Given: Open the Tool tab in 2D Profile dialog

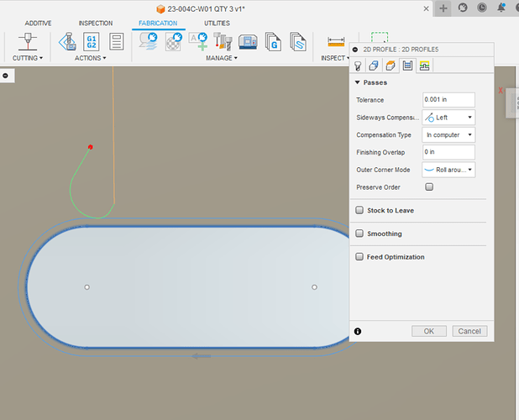Looking at the screenshot, I should coord(358,66).
